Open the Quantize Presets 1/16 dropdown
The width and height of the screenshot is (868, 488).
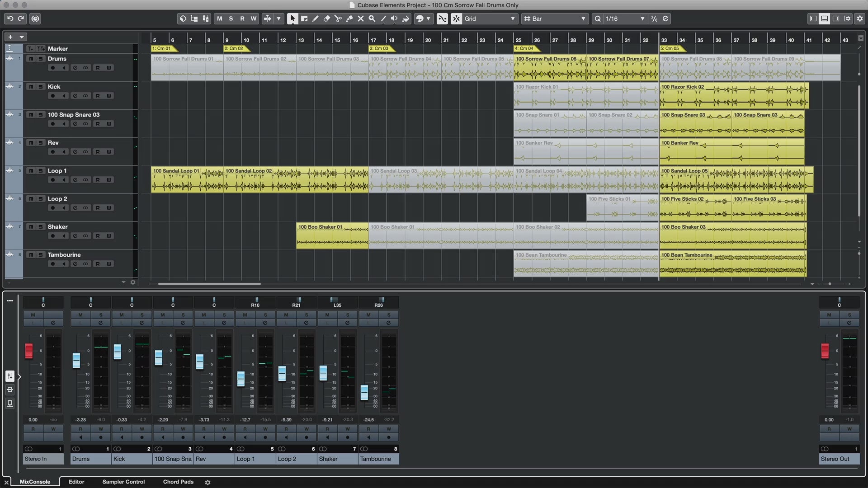(x=625, y=19)
